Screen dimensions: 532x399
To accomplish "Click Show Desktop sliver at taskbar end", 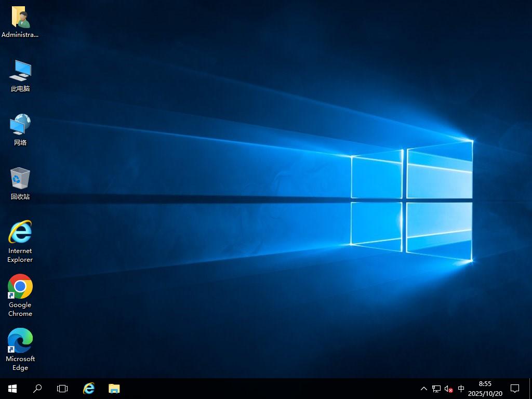I will click(x=530, y=389).
